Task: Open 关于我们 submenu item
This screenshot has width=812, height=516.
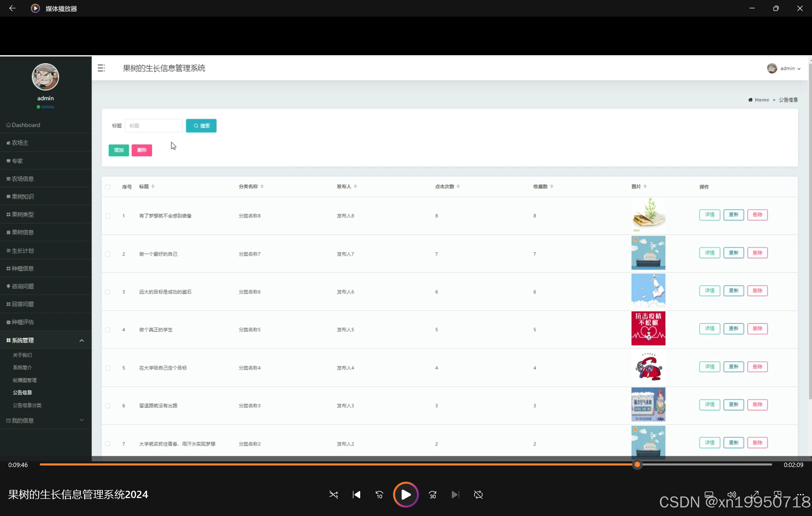Action: pos(22,355)
